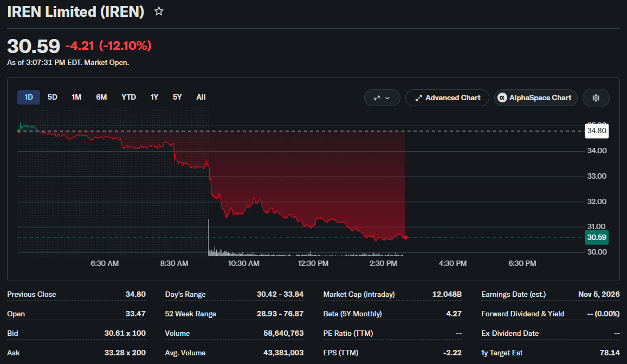Viewport: 627px width, 364px height.
Task: Click the Bid value 30.61 x 100
Action: pos(125,333)
